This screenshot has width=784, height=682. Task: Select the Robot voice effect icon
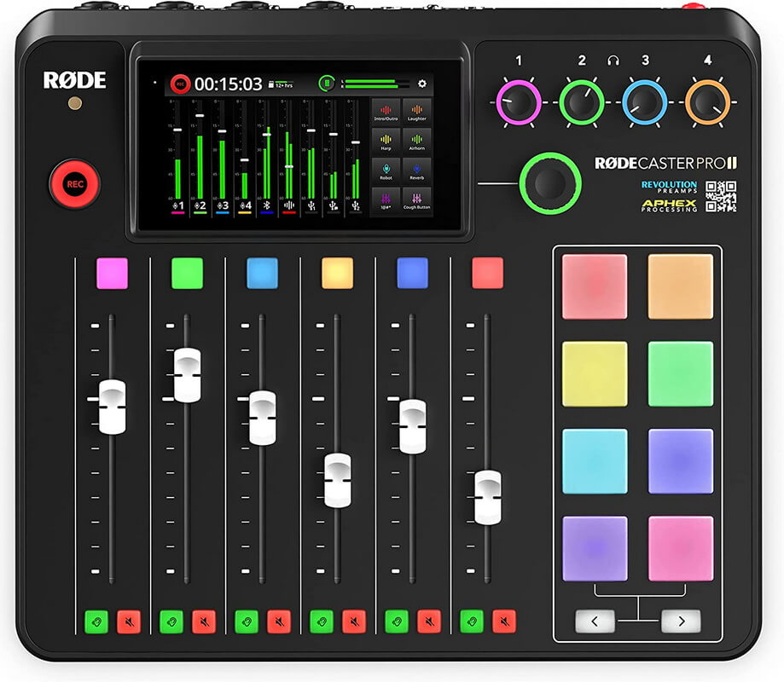[x=386, y=169]
